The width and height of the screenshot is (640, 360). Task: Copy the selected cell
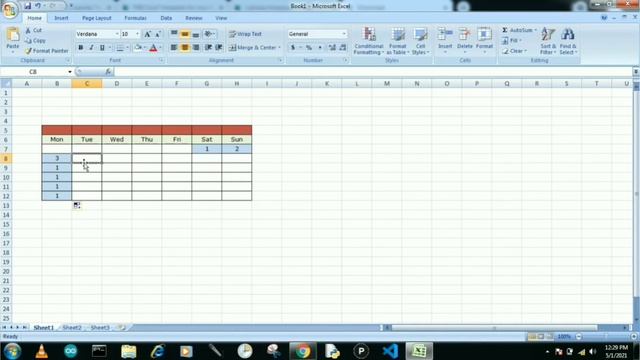coord(35,40)
